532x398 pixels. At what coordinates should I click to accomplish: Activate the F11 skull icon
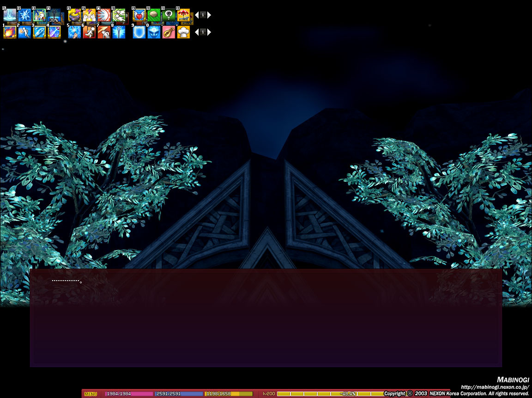point(169,15)
